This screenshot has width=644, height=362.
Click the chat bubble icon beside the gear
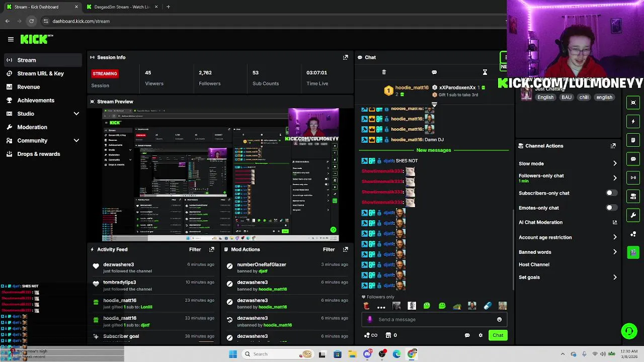click(x=467, y=335)
